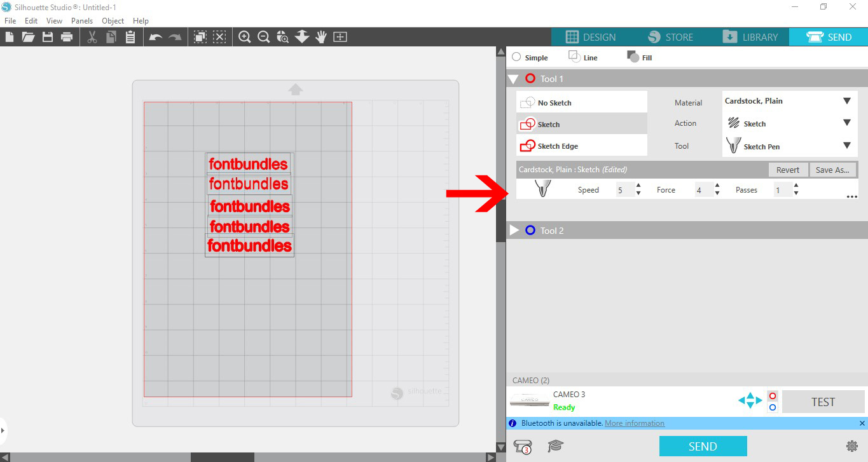
Task: Click the Print icon in toolbar
Action: click(67, 37)
